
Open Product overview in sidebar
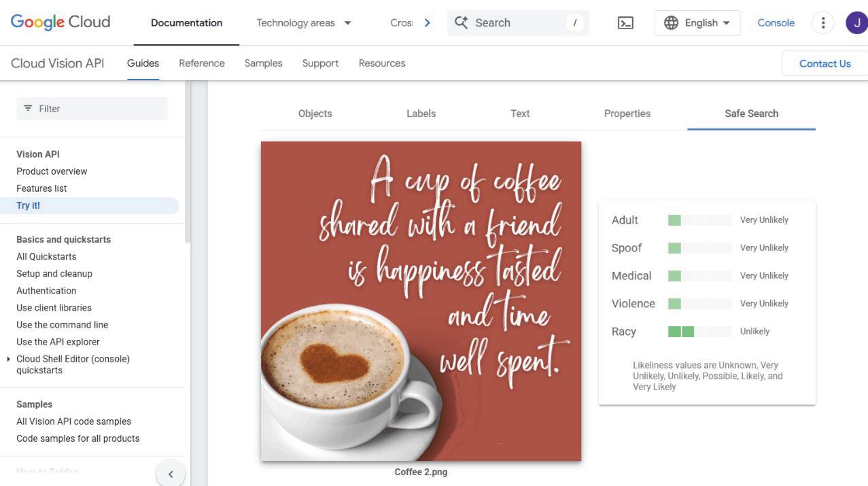click(52, 171)
